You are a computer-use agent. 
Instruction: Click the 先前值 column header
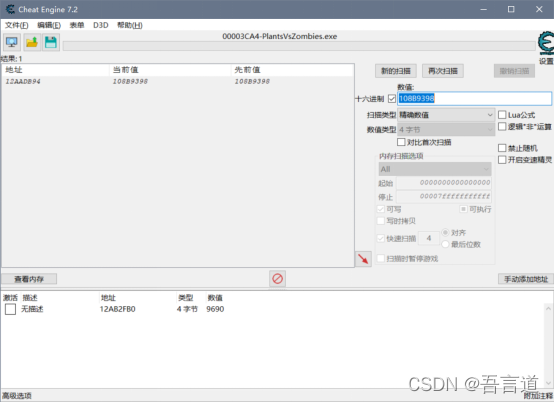(x=292, y=70)
